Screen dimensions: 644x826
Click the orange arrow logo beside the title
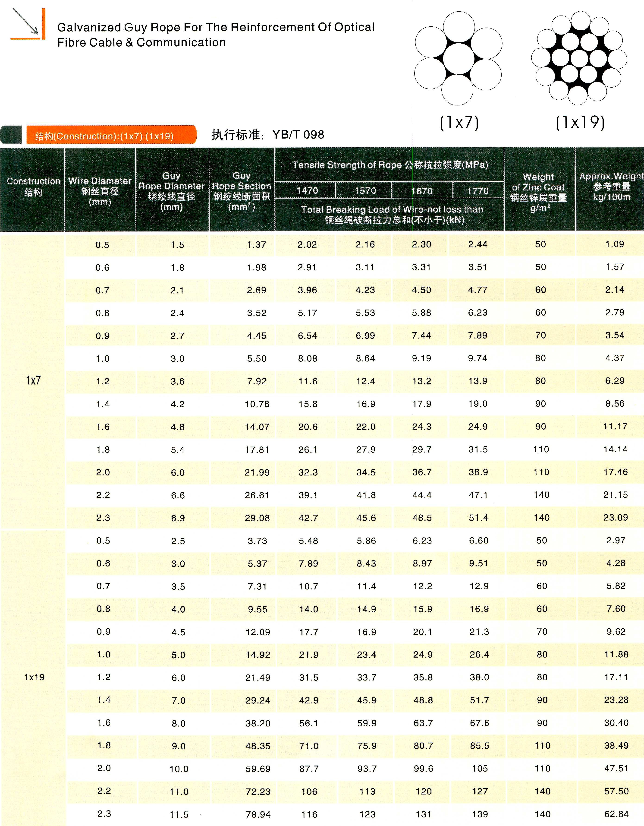point(28,23)
